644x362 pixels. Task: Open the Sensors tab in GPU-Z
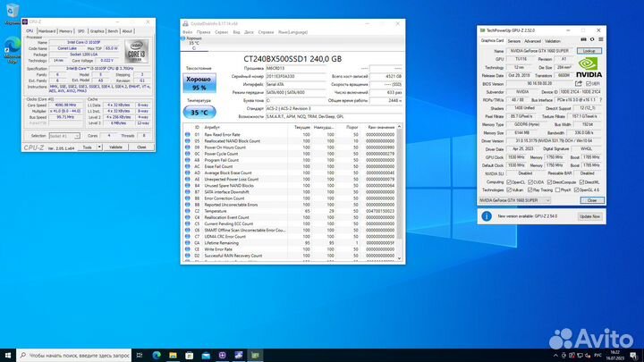[513, 41]
